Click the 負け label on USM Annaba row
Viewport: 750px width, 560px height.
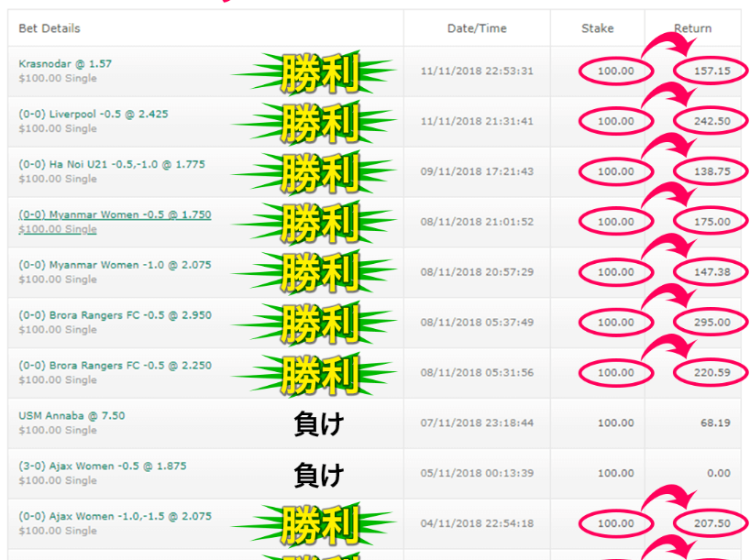(317, 423)
